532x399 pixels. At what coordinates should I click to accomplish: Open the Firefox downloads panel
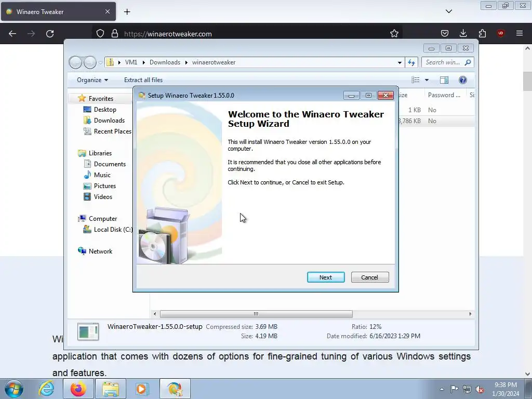coord(463,34)
